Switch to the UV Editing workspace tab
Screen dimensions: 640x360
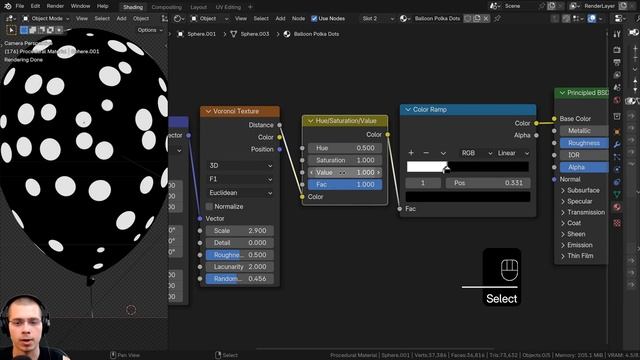228,7
